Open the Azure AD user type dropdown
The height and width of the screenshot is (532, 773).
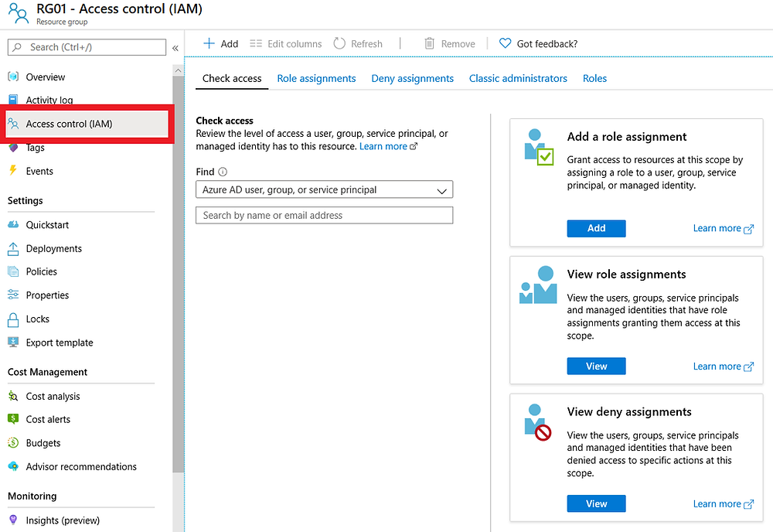pyautogui.click(x=325, y=189)
